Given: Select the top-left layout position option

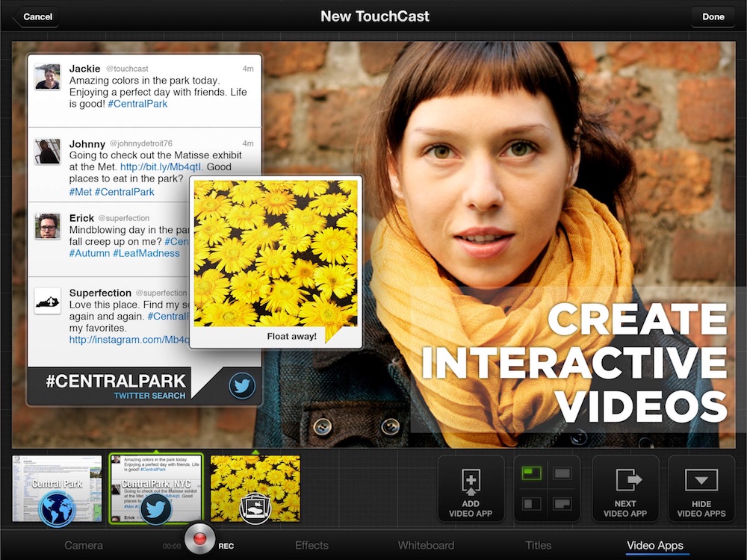Looking at the screenshot, I should point(531,473).
